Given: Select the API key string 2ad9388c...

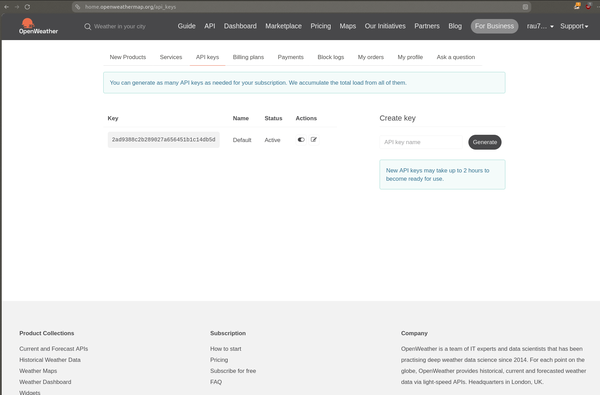Looking at the screenshot, I should (163, 140).
